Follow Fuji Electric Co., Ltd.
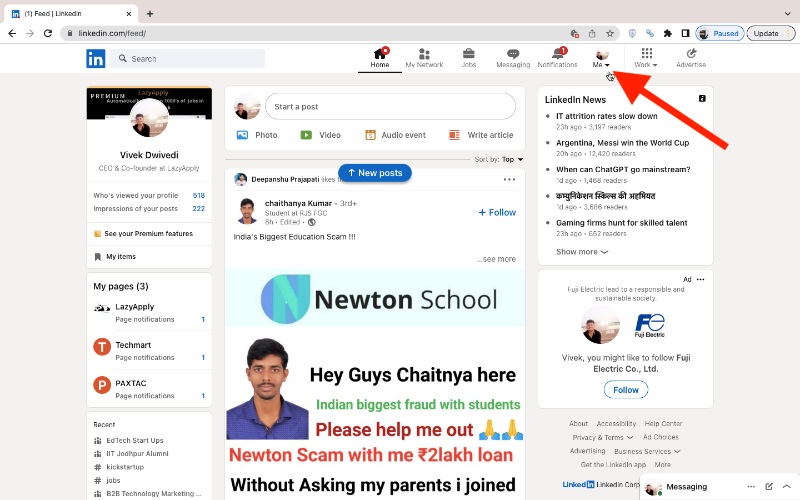800x500 pixels. 626,390
